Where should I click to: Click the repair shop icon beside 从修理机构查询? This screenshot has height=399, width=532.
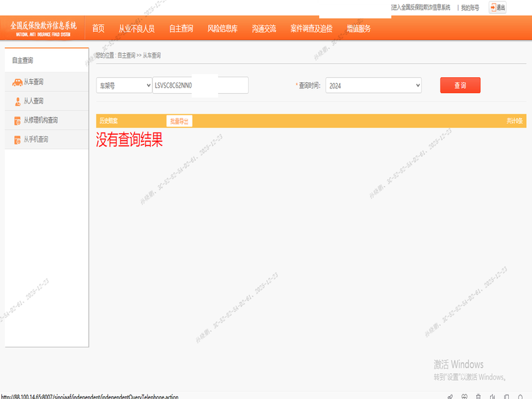tap(17, 120)
